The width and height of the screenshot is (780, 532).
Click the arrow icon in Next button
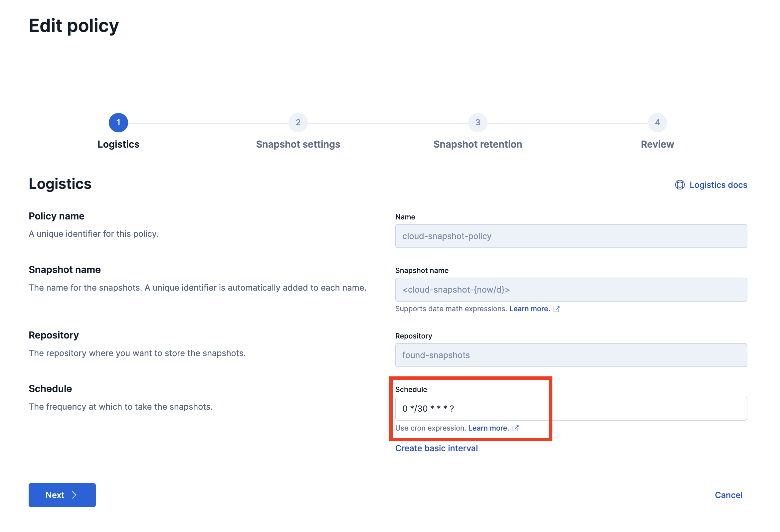[x=75, y=495]
